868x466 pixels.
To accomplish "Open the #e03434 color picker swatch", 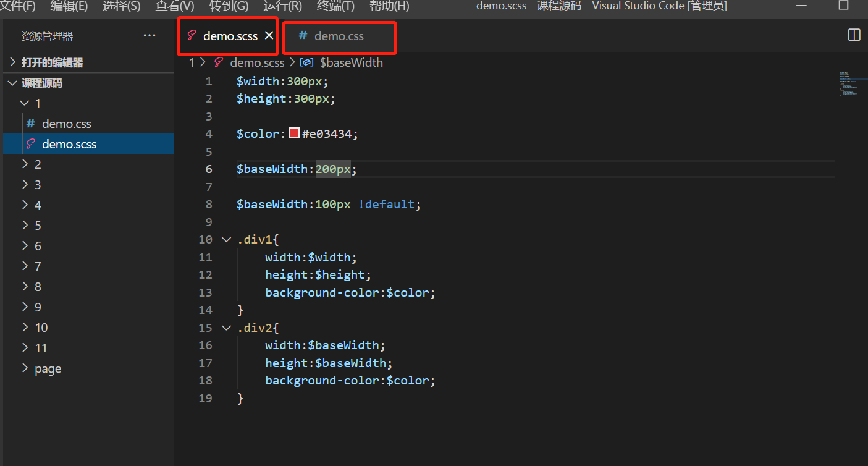I will tap(294, 133).
